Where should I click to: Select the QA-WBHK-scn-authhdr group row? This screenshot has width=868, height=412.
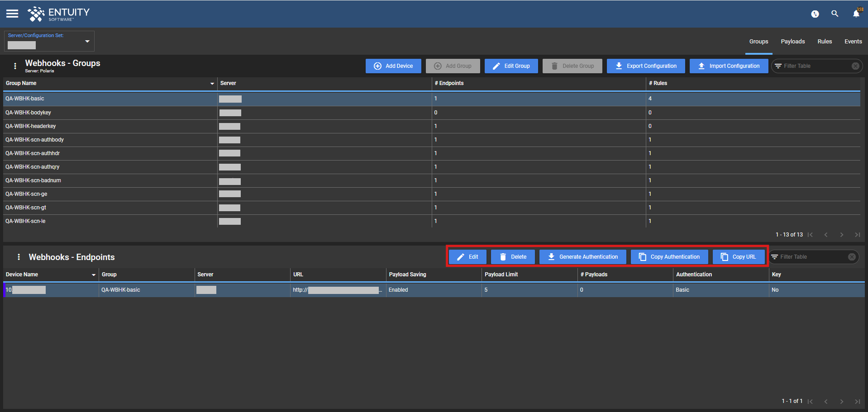pos(432,153)
